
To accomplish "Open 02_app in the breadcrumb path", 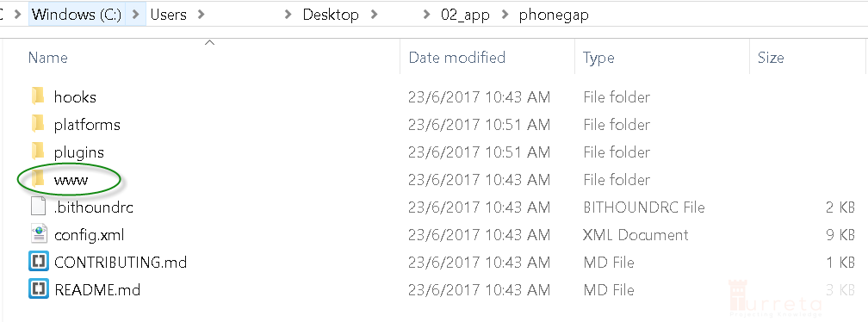I will [x=465, y=15].
